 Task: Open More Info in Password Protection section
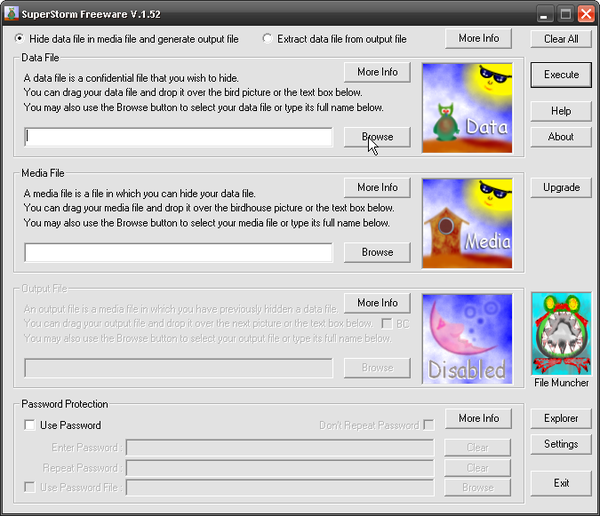coord(478,418)
